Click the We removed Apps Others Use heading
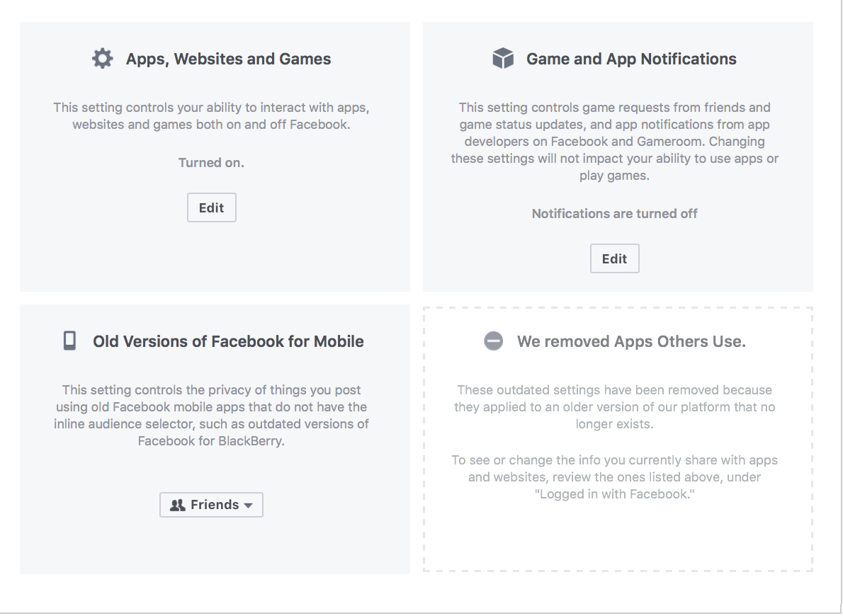Image resolution: width=843 pixels, height=616 pixels. pyautogui.click(x=631, y=341)
